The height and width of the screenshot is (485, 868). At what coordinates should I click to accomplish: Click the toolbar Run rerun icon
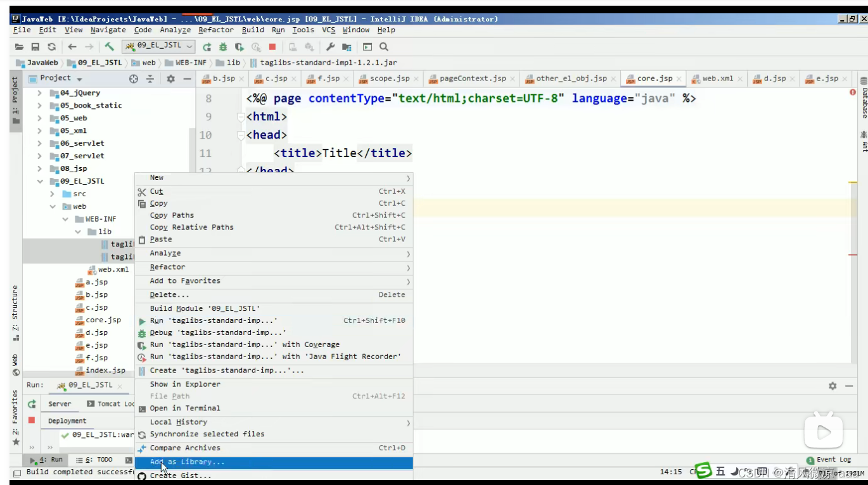[x=207, y=47]
